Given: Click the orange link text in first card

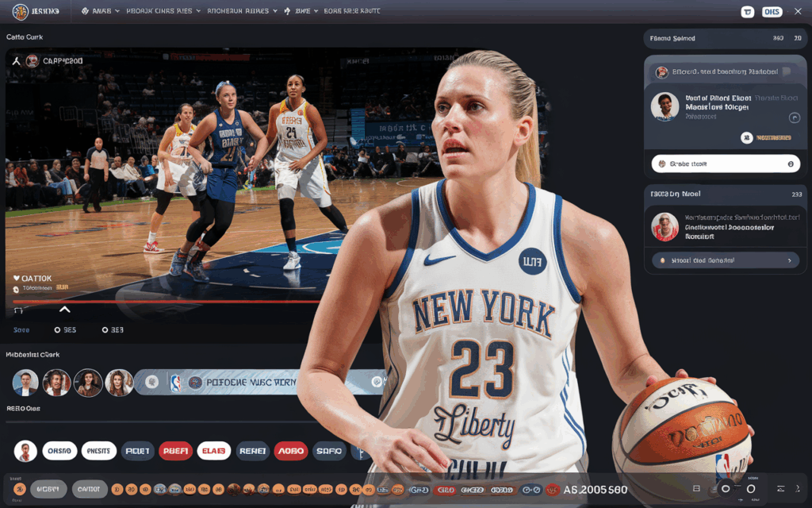Looking at the screenshot, I should pos(774,138).
